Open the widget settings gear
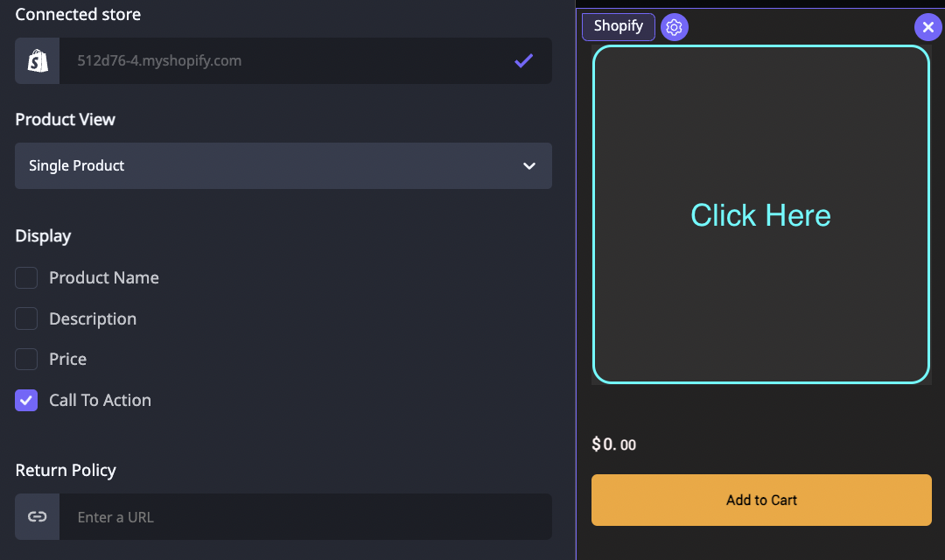The width and height of the screenshot is (945, 560). pos(675,27)
